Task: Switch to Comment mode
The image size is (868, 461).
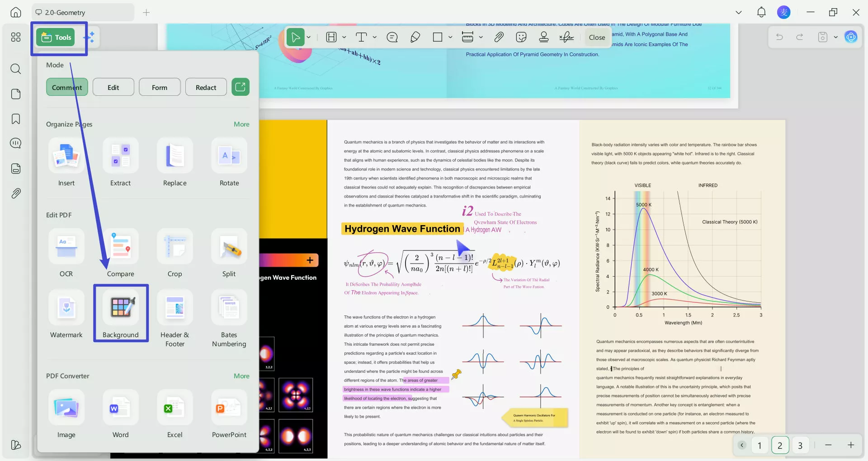Action: [67, 87]
